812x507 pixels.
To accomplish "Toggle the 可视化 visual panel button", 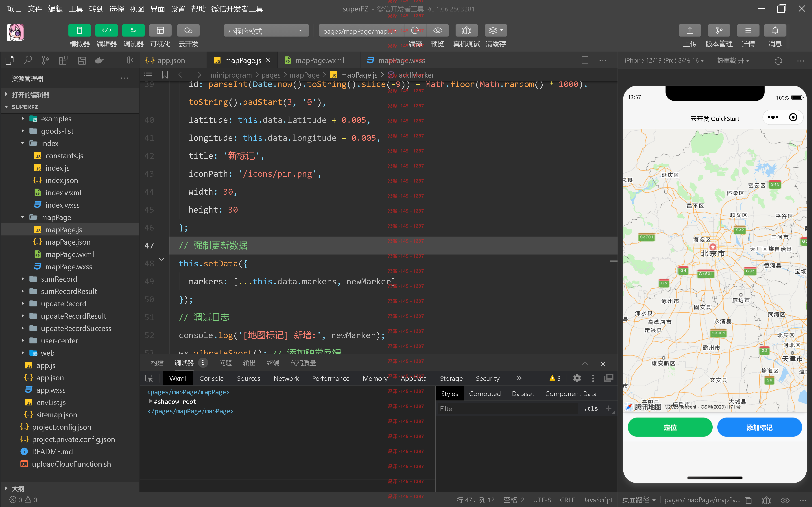I will pyautogui.click(x=160, y=30).
